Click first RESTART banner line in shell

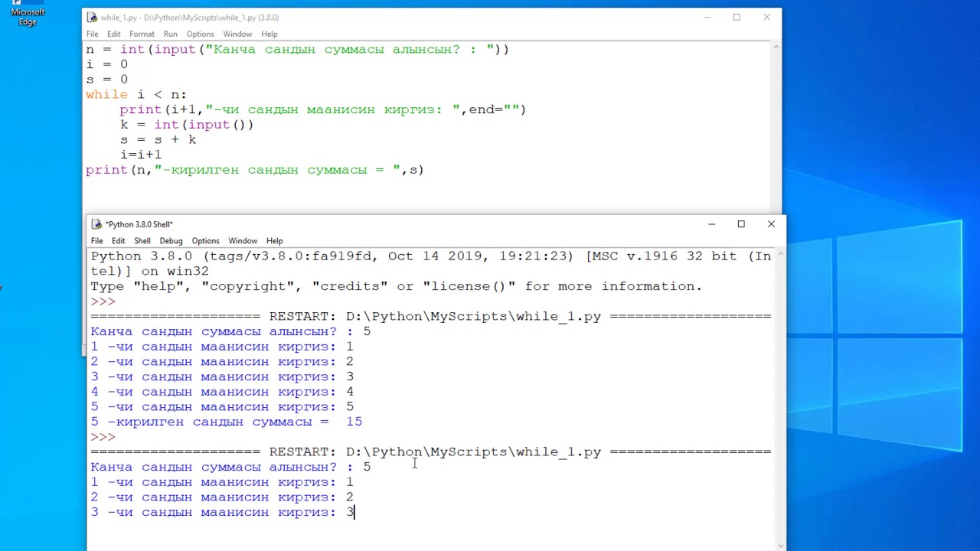431,316
